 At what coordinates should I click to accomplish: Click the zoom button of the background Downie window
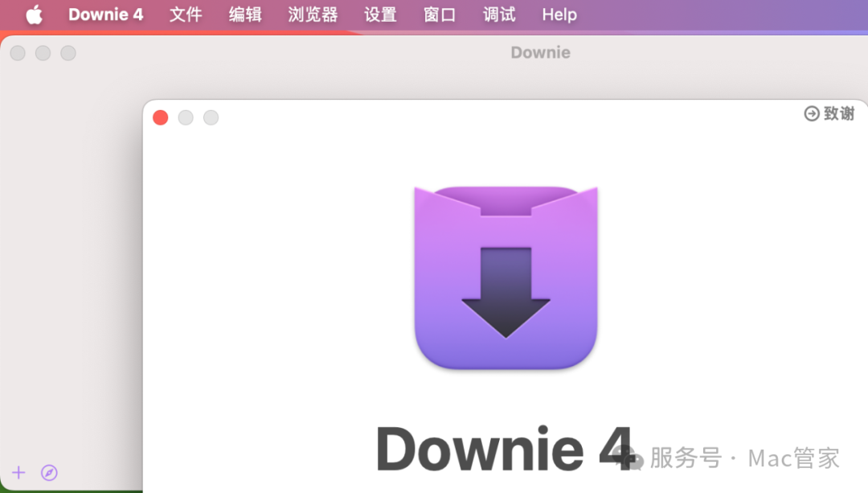68,53
